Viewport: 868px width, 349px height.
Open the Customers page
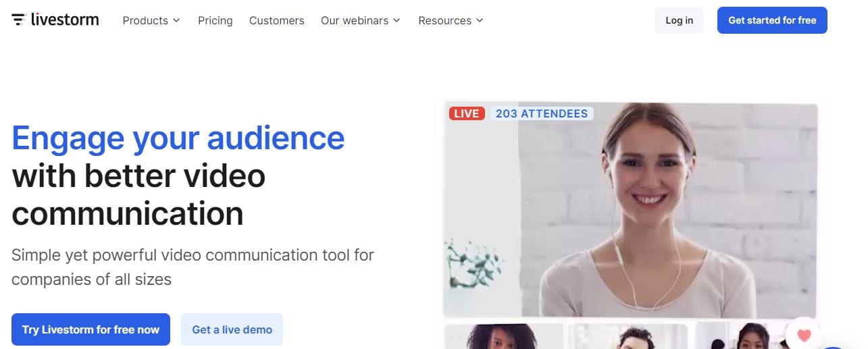point(277,20)
